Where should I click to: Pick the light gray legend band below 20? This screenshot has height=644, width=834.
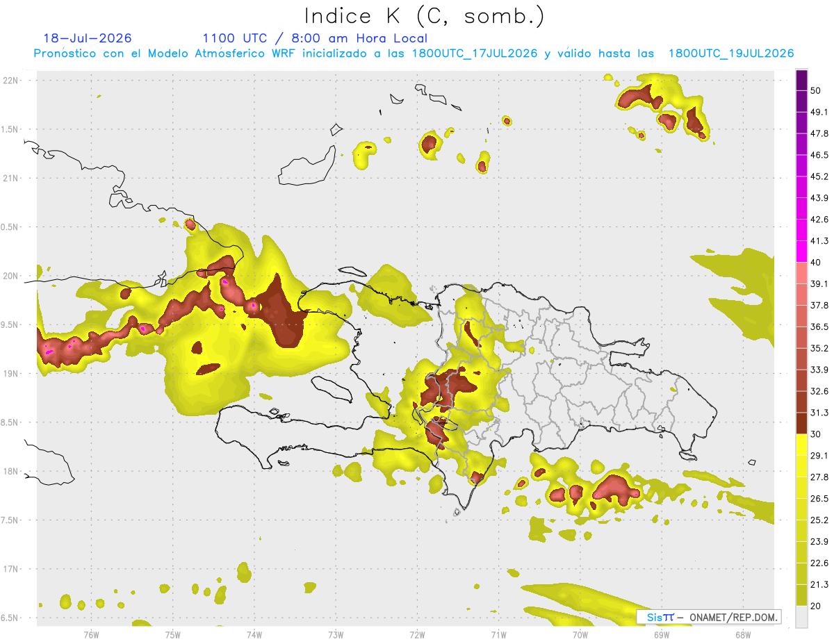[x=802, y=617]
